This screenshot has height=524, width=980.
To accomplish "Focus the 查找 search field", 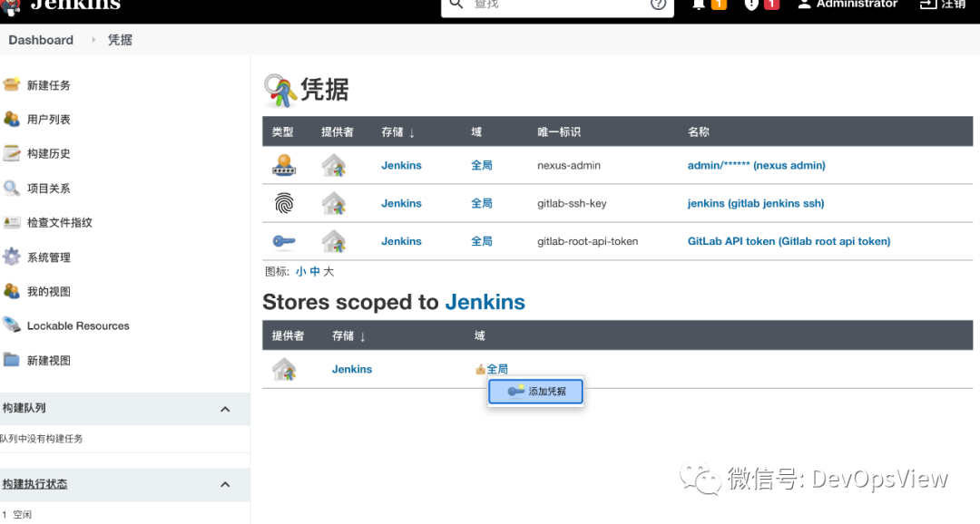I will coord(556,5).
